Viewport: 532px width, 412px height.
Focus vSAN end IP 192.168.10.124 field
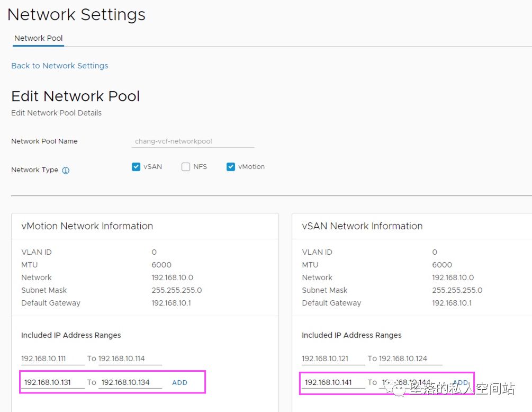click(410, 359)
